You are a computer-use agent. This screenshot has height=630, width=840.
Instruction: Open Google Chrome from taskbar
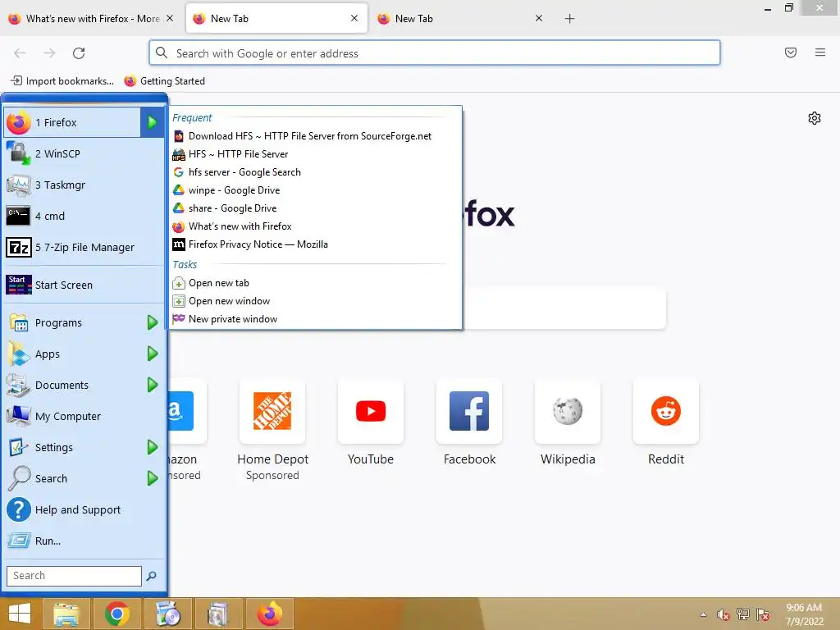click(116, 614)
